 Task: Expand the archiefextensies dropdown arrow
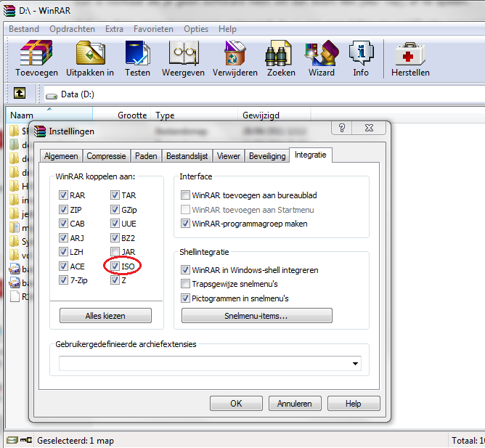pos(355,364)
